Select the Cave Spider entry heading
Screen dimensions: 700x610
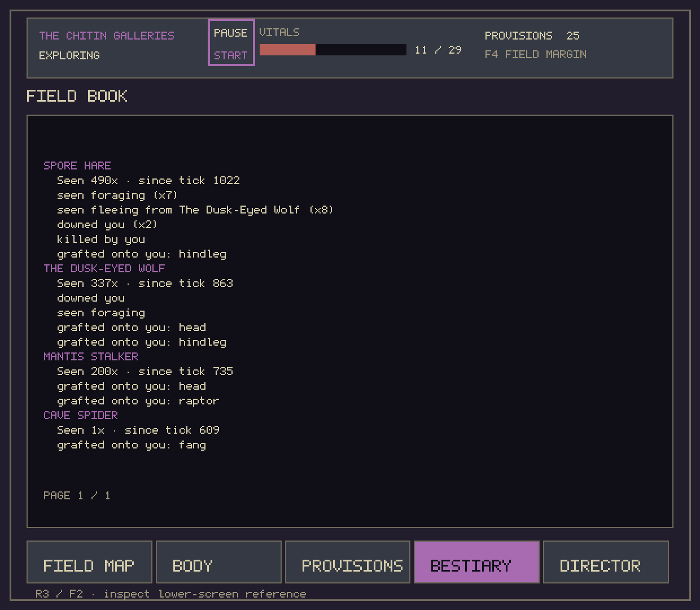(81, 415)
